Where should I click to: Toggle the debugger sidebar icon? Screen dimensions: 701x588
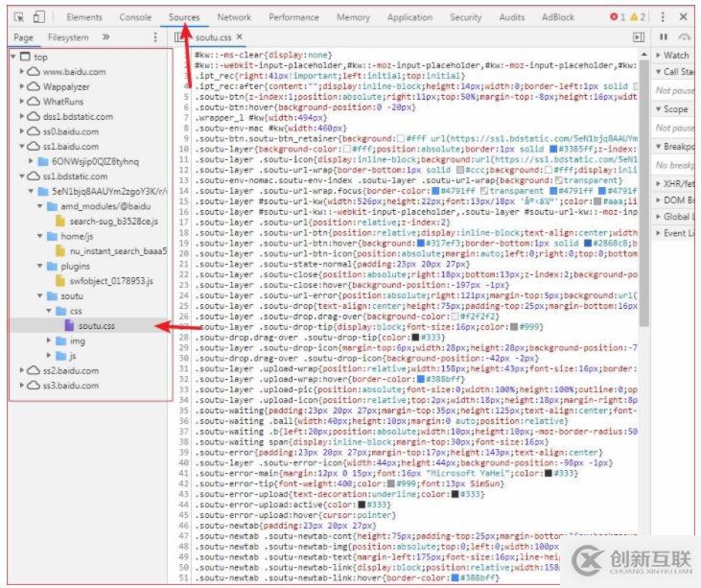[x=639, y=36]
